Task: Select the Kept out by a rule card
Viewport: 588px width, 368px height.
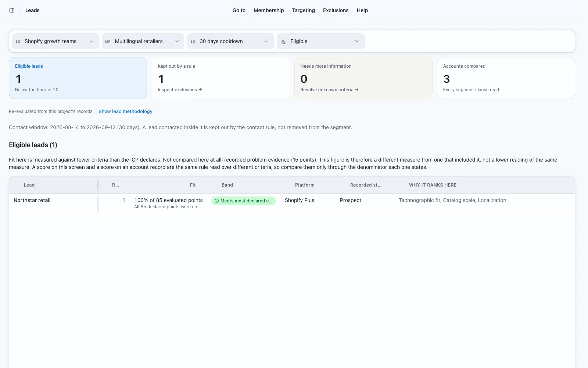Action: point(220,78)
